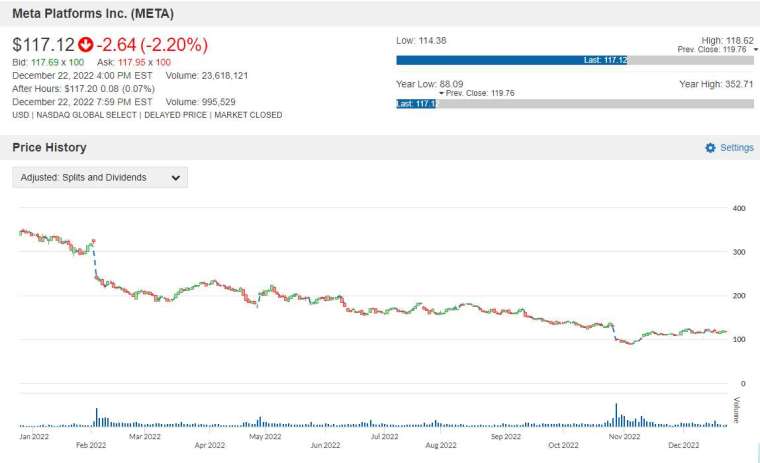The image size is (760, 463).
Task: Click NASDAQ GLOBAL SELECT label
Action: tap(87, 115)
